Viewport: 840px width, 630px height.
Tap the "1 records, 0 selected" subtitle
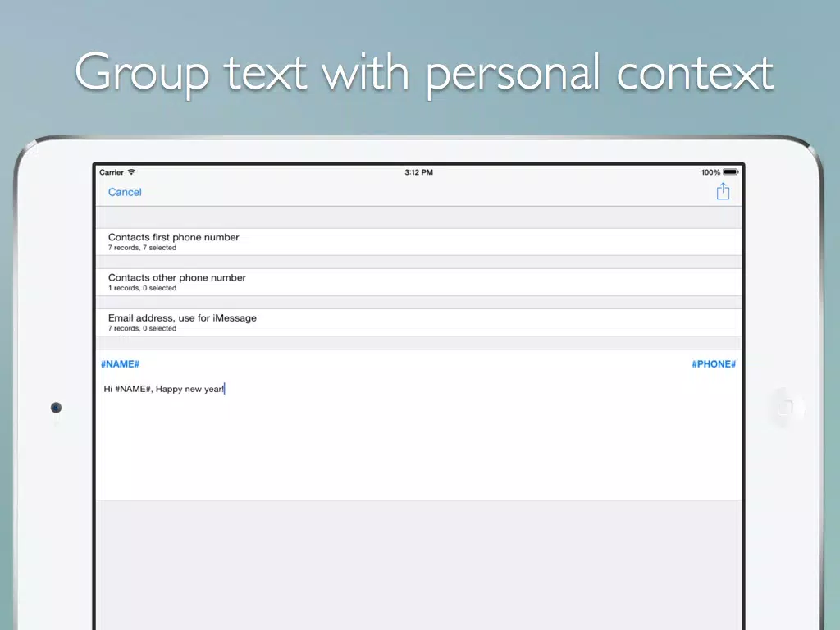point(142,288)
